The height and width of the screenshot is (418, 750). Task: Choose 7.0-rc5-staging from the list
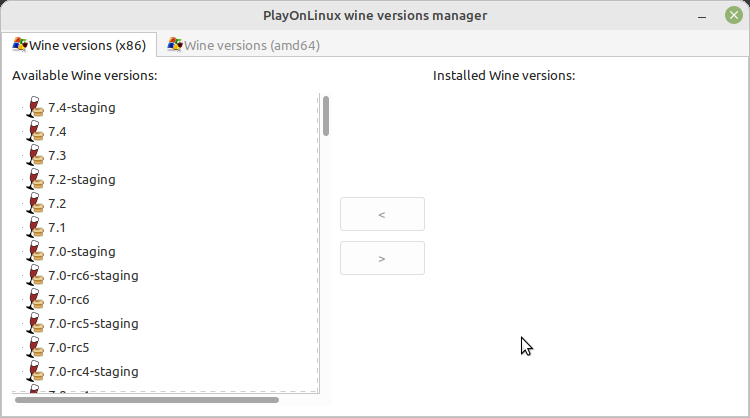pos(93,324)
